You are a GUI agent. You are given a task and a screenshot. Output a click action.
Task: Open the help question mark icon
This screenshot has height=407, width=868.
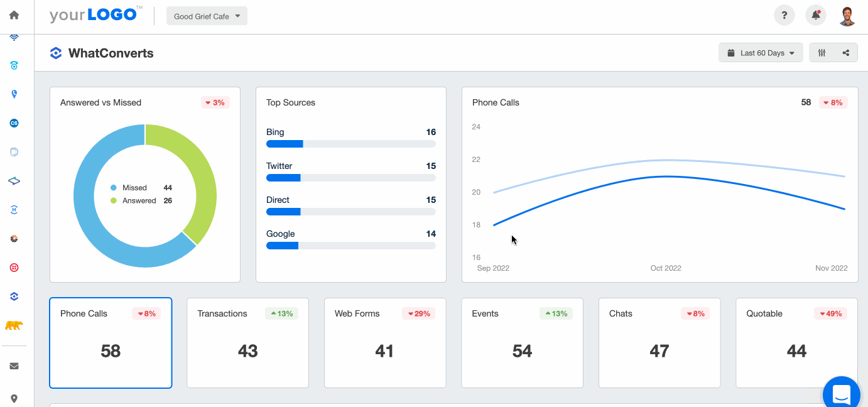click(784, 16)
